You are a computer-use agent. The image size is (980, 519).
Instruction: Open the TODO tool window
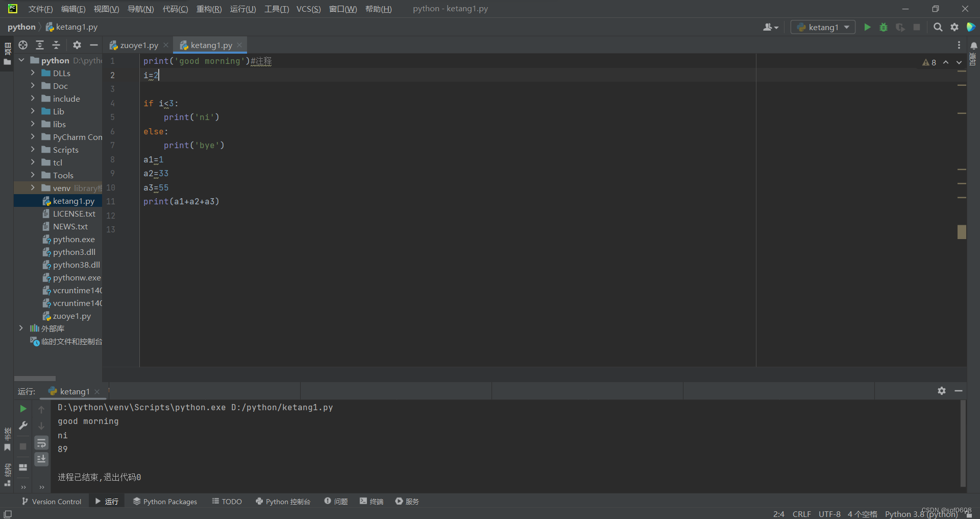pos(227,502)
